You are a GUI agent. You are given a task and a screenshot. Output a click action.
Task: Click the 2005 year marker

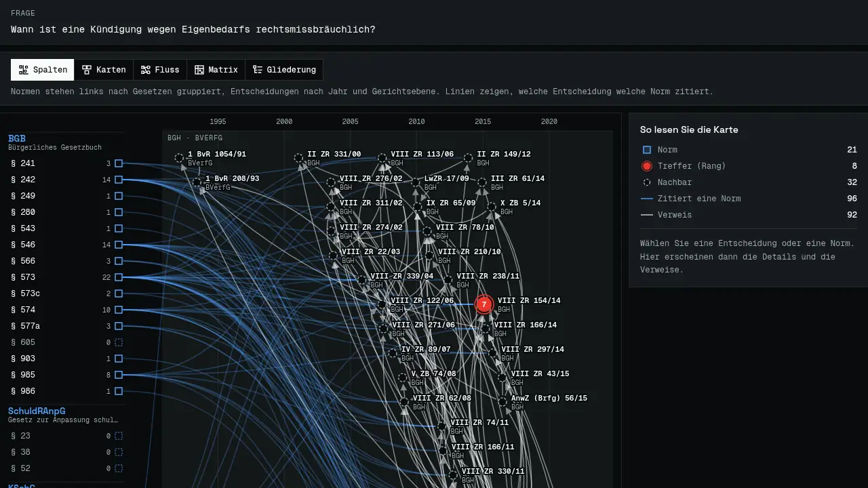tap(351, 122)
